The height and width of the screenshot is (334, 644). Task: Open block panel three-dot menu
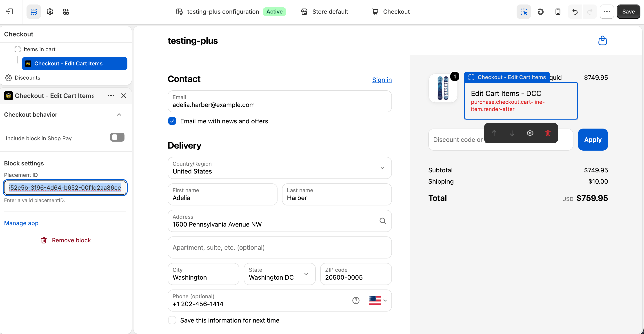pos(111,96)
